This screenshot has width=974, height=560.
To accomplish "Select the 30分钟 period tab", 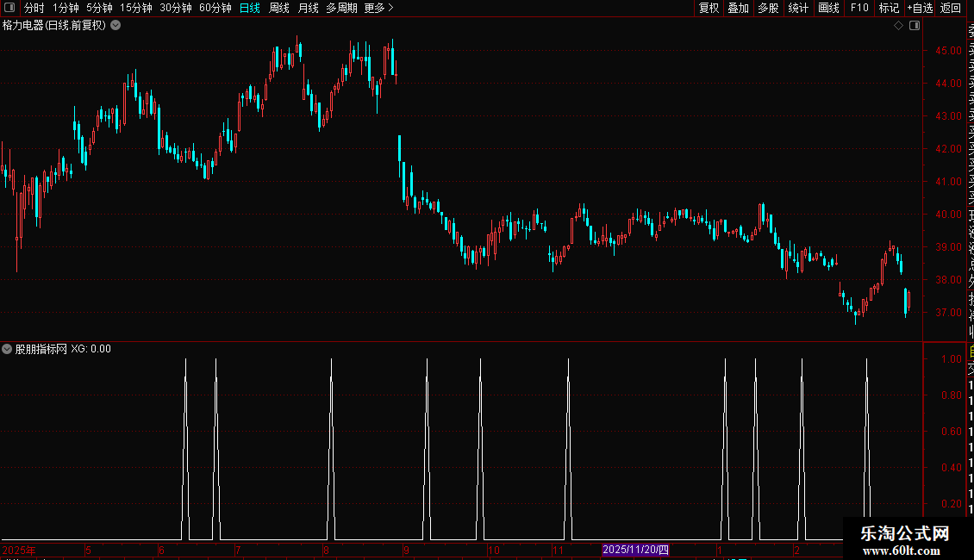I will [175, 8].
